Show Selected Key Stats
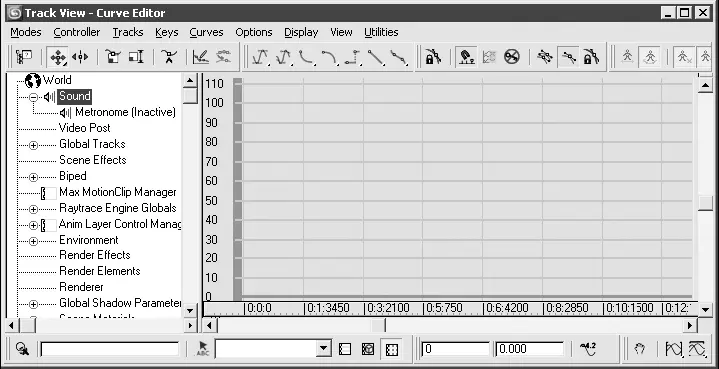 pos(588,349)
